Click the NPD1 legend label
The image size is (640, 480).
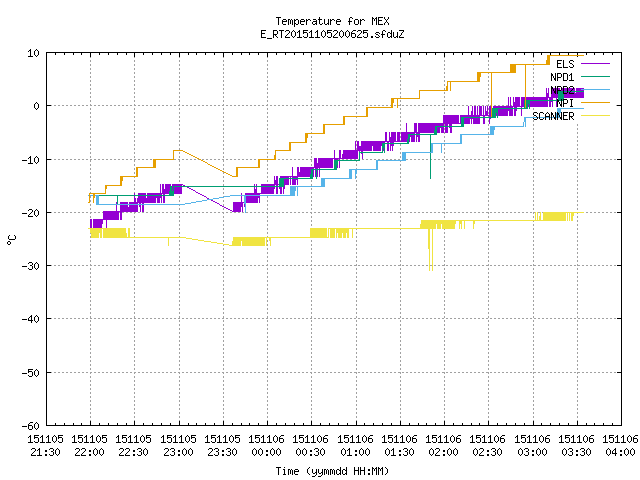[562, 77]
